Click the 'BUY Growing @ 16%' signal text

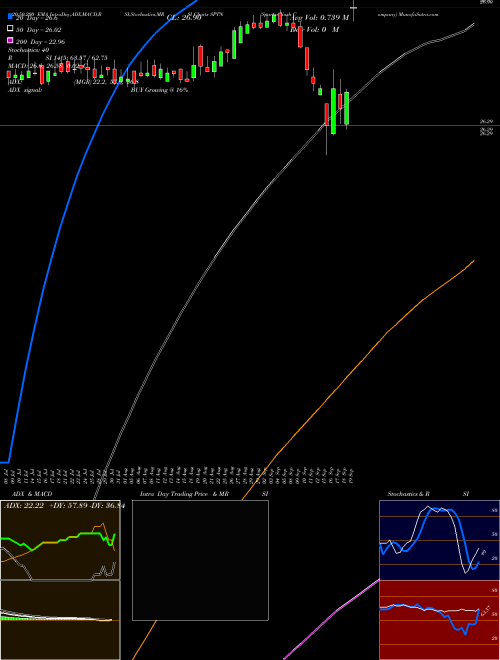point(159,90)
